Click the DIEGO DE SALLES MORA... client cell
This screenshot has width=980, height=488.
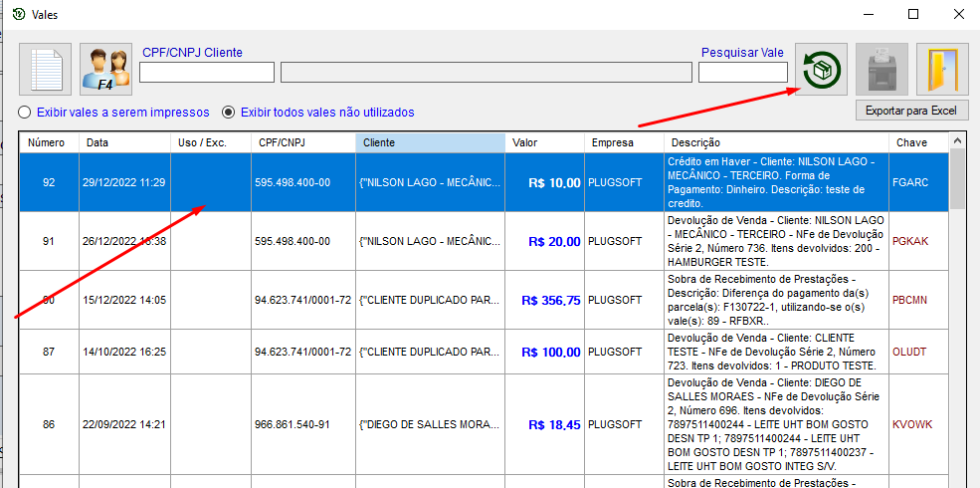tap(430, 425)
